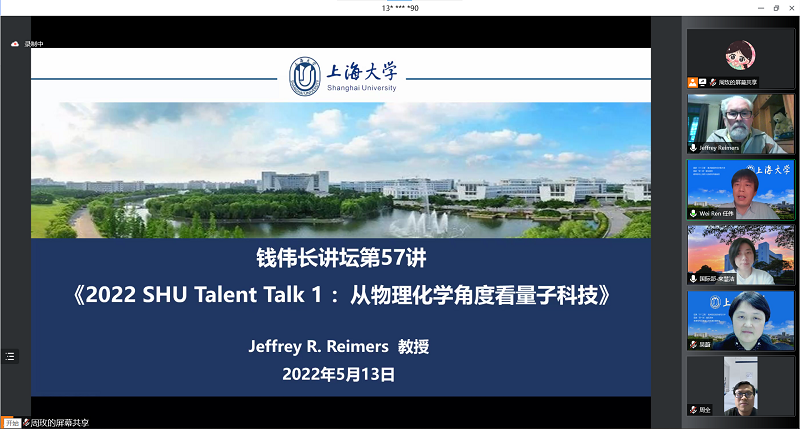The width and height of the screenshot is (800, 429).
Task: Restore down the meeting window
Action: 776,8
